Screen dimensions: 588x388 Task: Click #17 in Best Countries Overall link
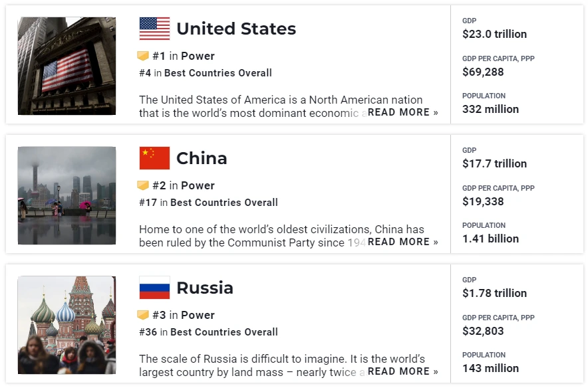[x=208, y=202]
